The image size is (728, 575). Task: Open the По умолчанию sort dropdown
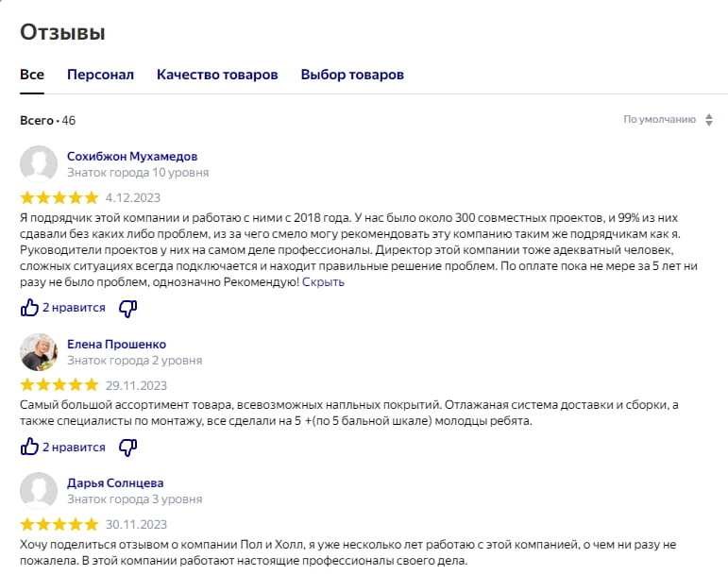point(659,120)
